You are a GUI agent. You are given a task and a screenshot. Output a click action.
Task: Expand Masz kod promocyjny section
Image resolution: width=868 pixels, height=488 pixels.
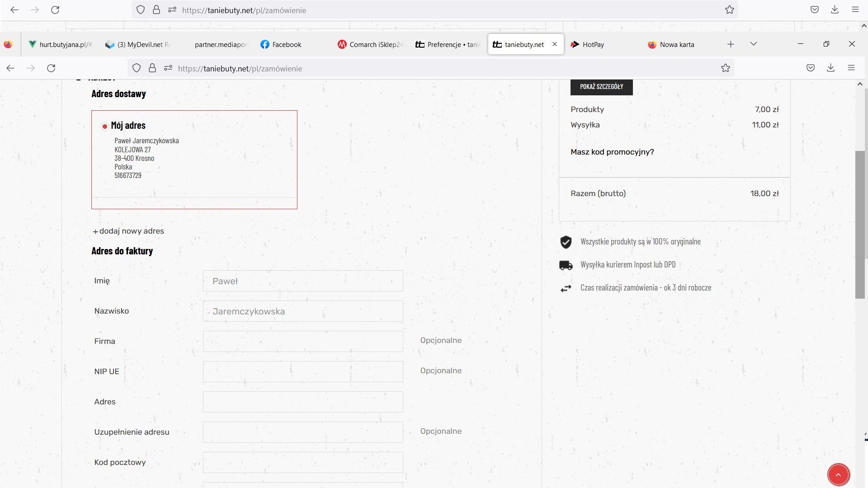coord(612,152)
